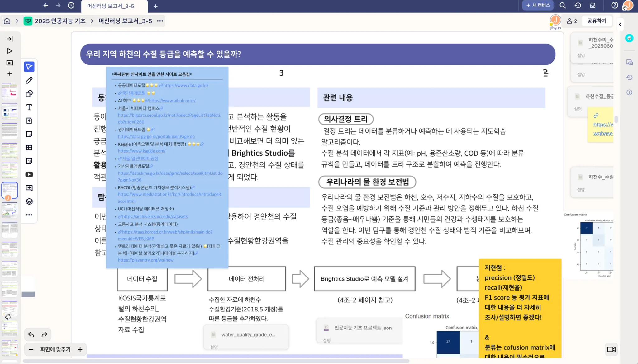This screenshot has width=638, height=364.
Task: Open the 국가통계포털 link
Action: click(134, 93)
